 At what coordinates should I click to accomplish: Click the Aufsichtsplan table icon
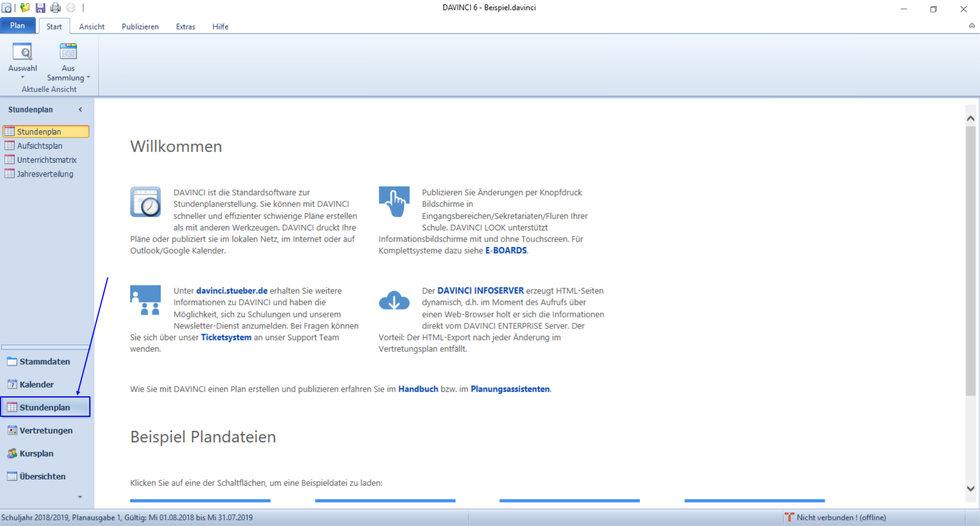tap(10, 146)
